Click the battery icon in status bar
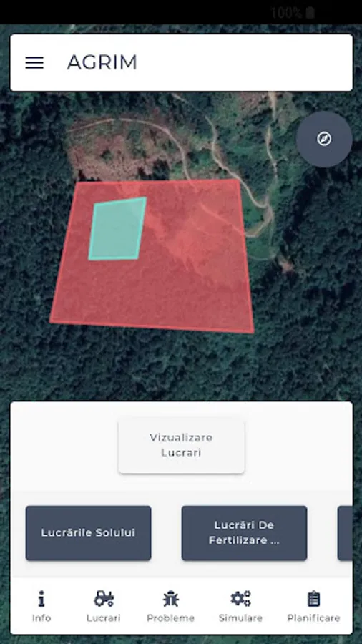 point(310,13)
